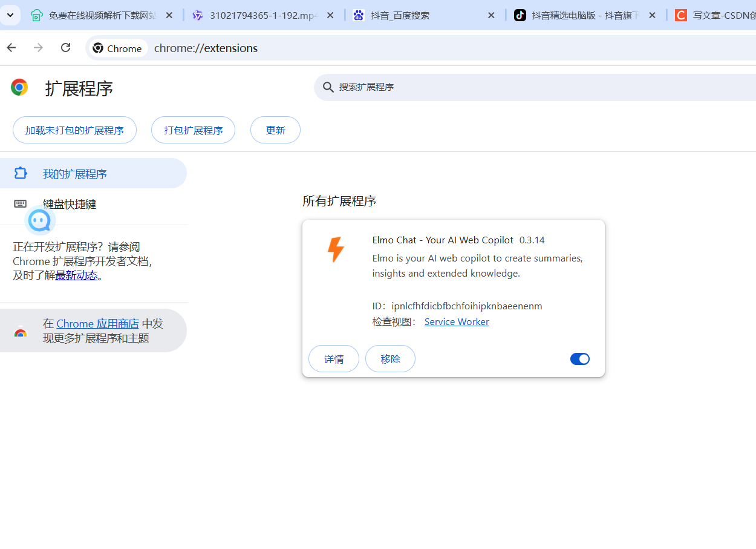Click the floating blue chat bubble icon
The height and width of the screenshot is (549, 756).
click(40, 221)
